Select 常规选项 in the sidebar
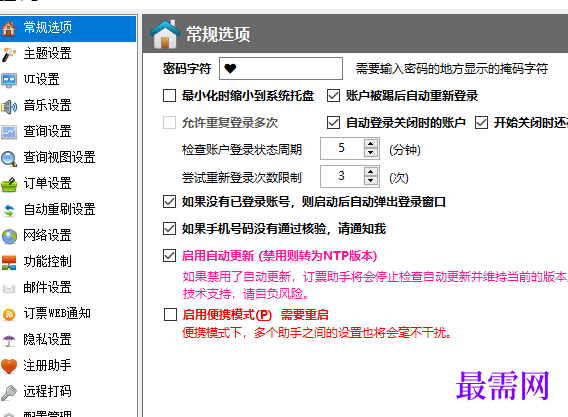The image size is (568, 417). [x=68, y=28]
